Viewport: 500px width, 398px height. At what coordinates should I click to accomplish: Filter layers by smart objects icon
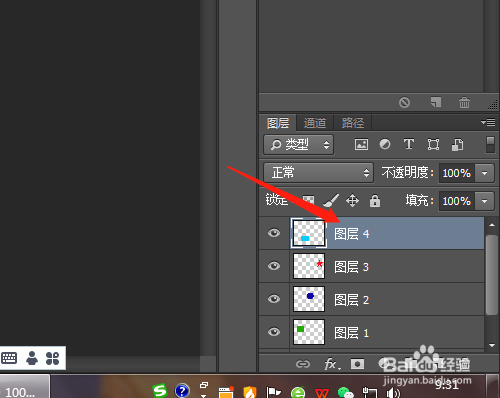click(457, 145)
